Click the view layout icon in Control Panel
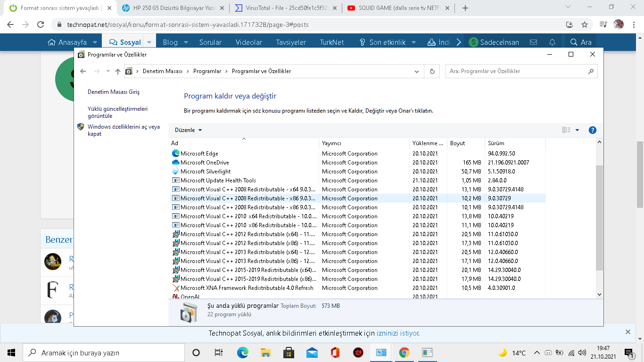The height and width of the screenshot is (362, 644). point(566,130)
